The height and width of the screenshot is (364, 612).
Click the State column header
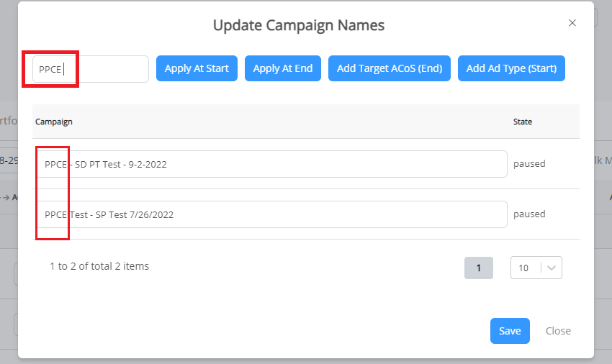[522, 122]
